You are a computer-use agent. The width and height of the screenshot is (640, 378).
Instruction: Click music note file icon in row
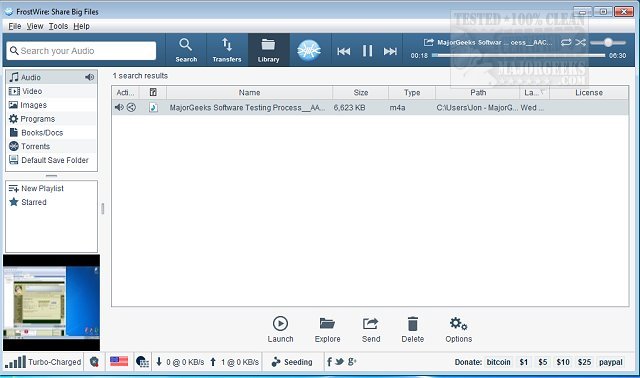(x=153, y=108)
